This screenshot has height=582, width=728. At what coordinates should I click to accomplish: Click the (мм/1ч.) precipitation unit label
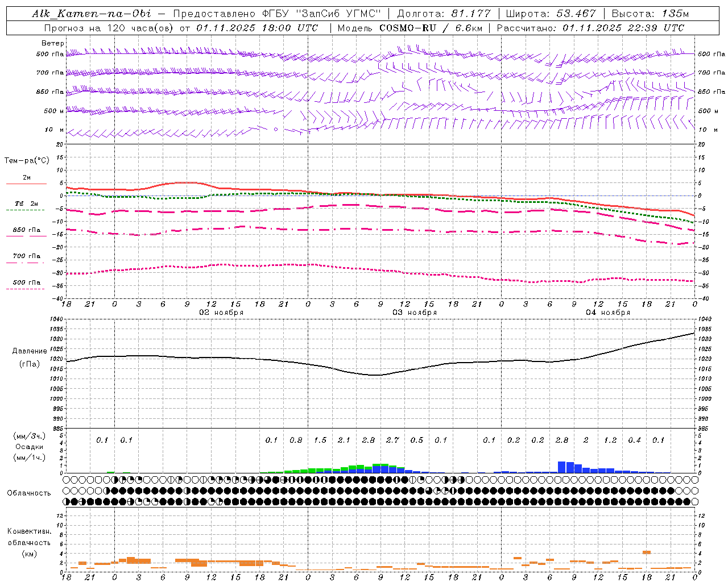point(30,458)
